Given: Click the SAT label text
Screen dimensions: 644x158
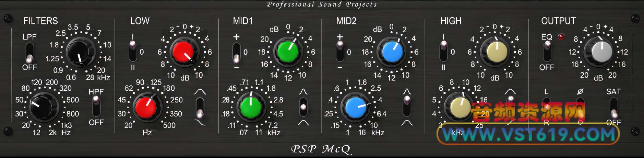Looking at the screenshot, I should pyautogui.click(x=613, y=92).
